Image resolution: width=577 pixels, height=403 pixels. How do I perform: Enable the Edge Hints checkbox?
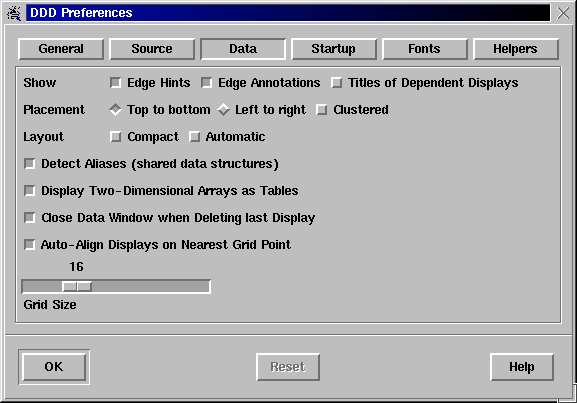116,83
